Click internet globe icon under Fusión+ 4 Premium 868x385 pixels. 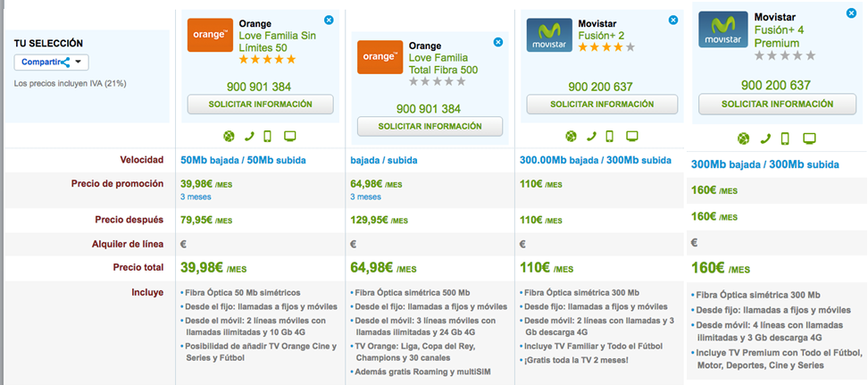point(744,138)
